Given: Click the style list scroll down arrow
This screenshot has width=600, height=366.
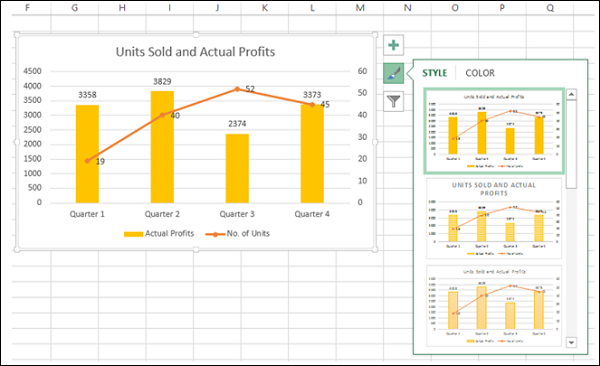Looking at the screenshot, I should (571, 342).
